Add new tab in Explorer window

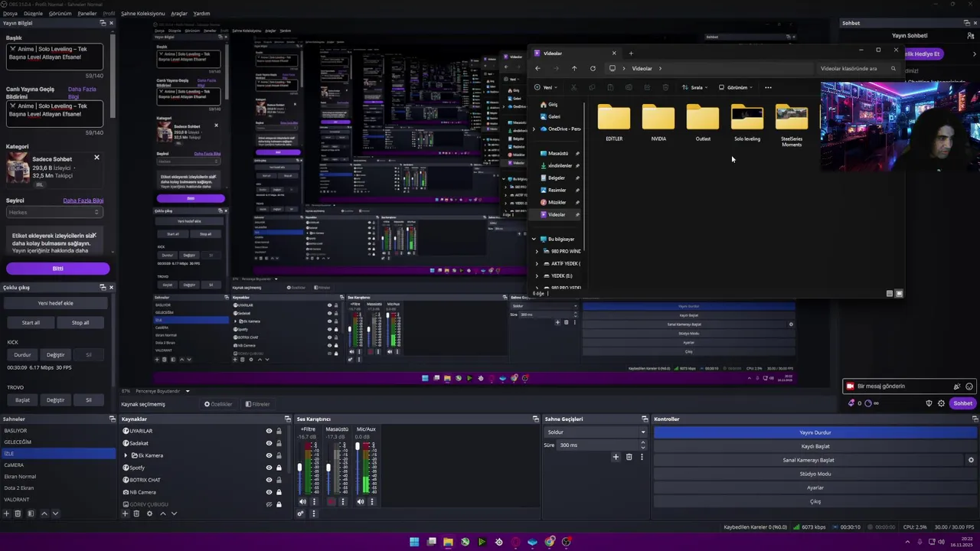(631, 53)
